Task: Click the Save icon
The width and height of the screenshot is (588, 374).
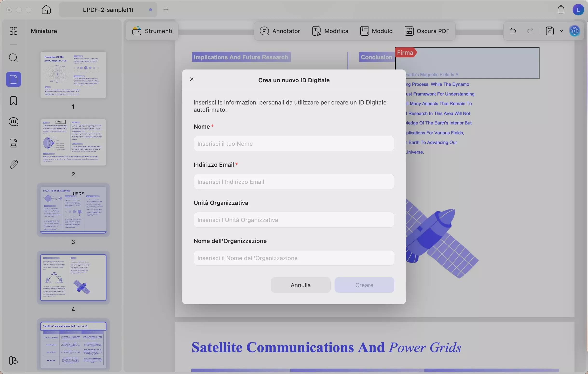Action: [x=550, y=31]
